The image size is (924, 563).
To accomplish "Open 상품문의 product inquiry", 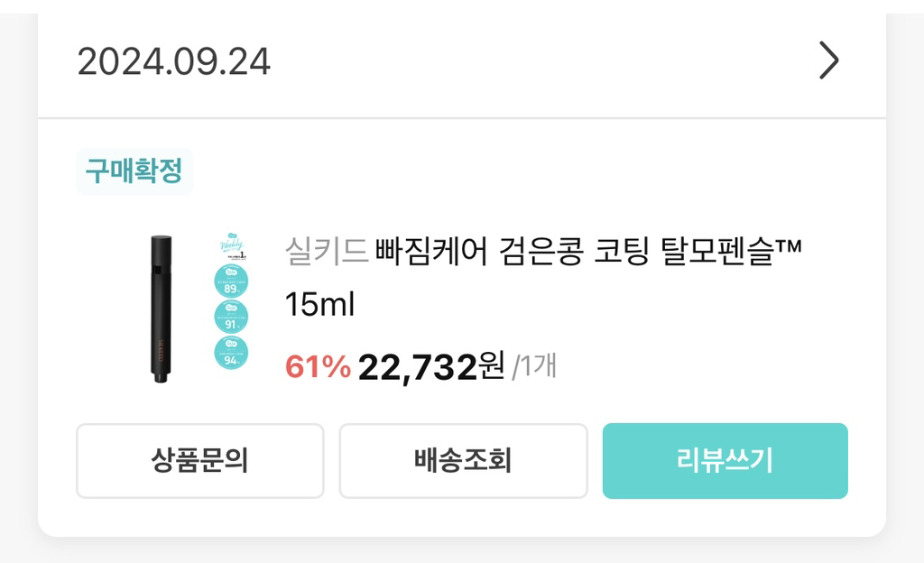I will tap(199, 460).
